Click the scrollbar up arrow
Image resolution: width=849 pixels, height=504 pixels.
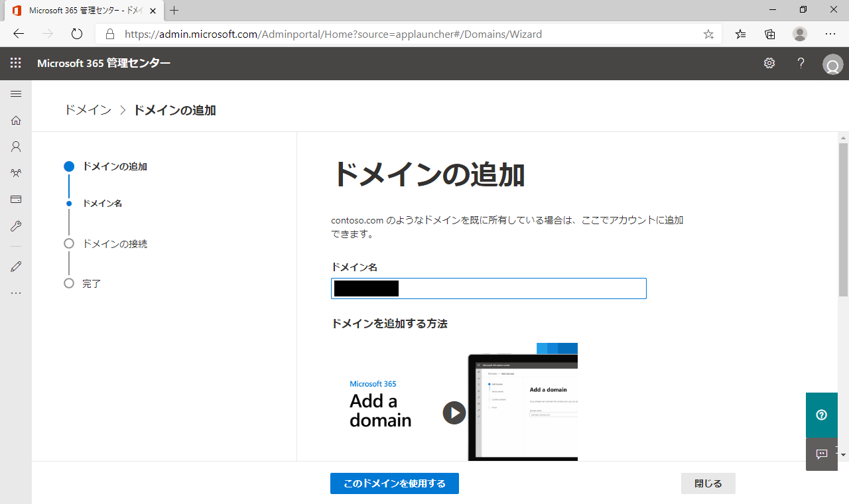843,137
